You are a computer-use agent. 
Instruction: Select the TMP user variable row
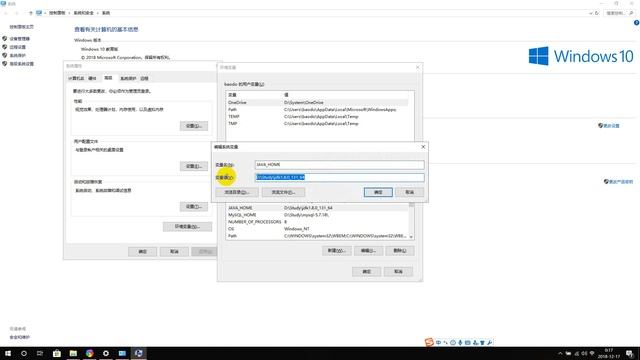[x=317, y=123]
